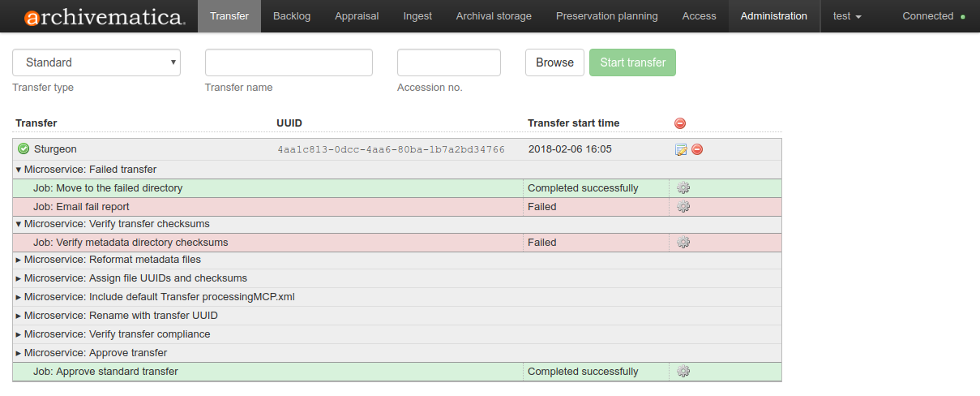Open the Preservation planning tab

coord(607,16)
